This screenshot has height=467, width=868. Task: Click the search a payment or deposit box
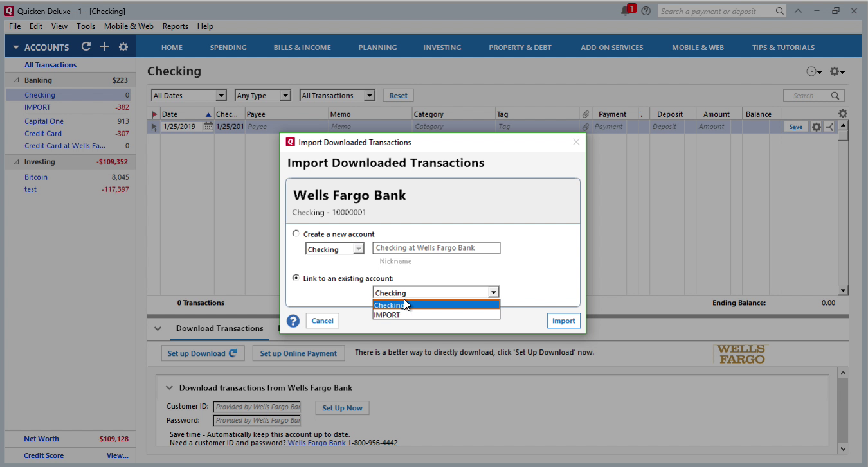[716, 11]
